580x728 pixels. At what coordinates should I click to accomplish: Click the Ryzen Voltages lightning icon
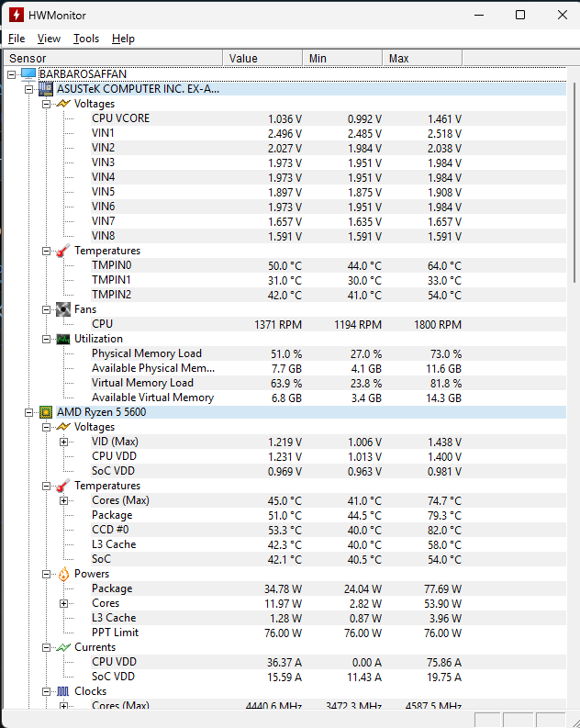coord(63,427)
